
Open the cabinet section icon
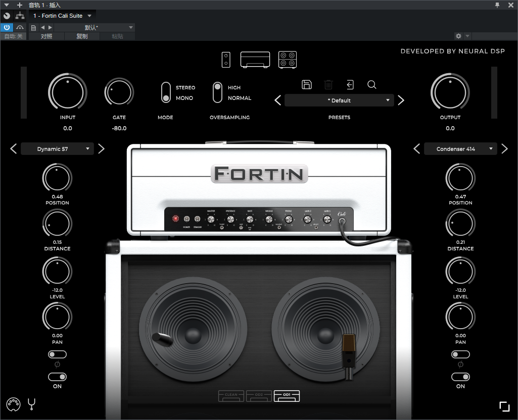click(288, 60)
